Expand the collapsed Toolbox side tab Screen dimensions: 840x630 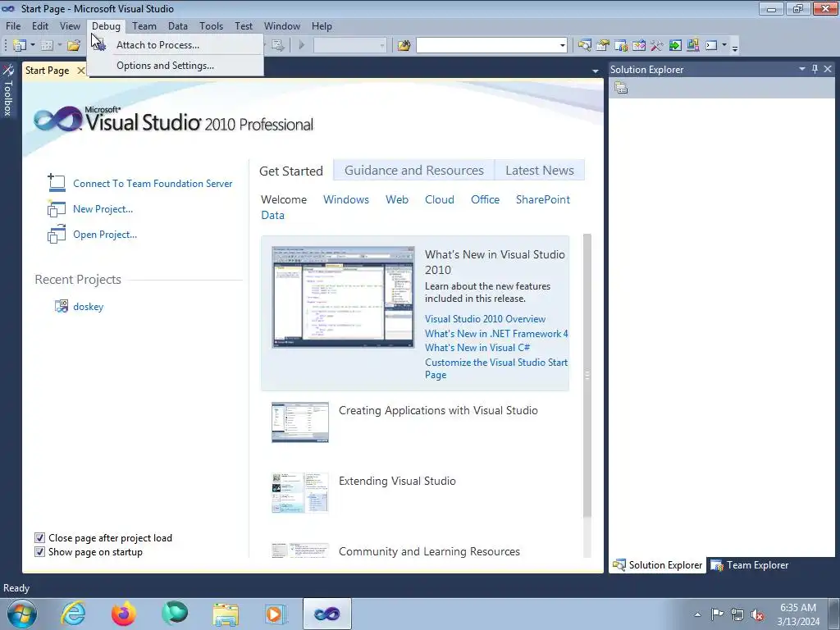click(7, 90)
